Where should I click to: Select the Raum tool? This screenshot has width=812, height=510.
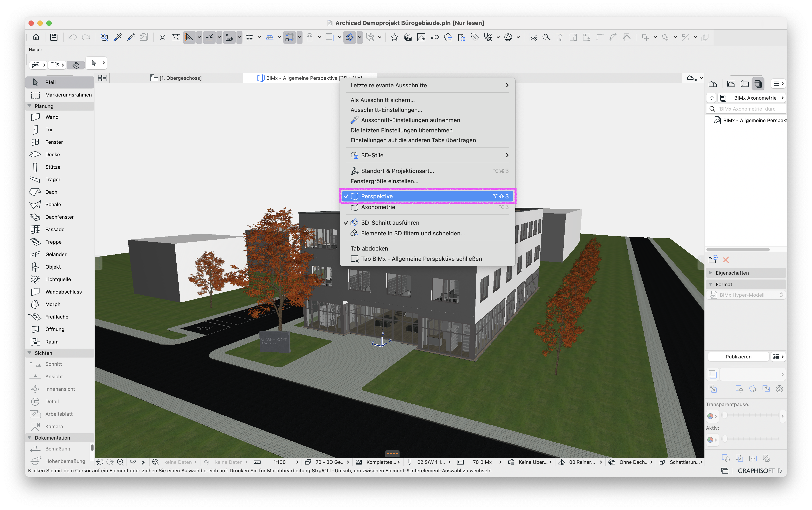click(60, 342)
